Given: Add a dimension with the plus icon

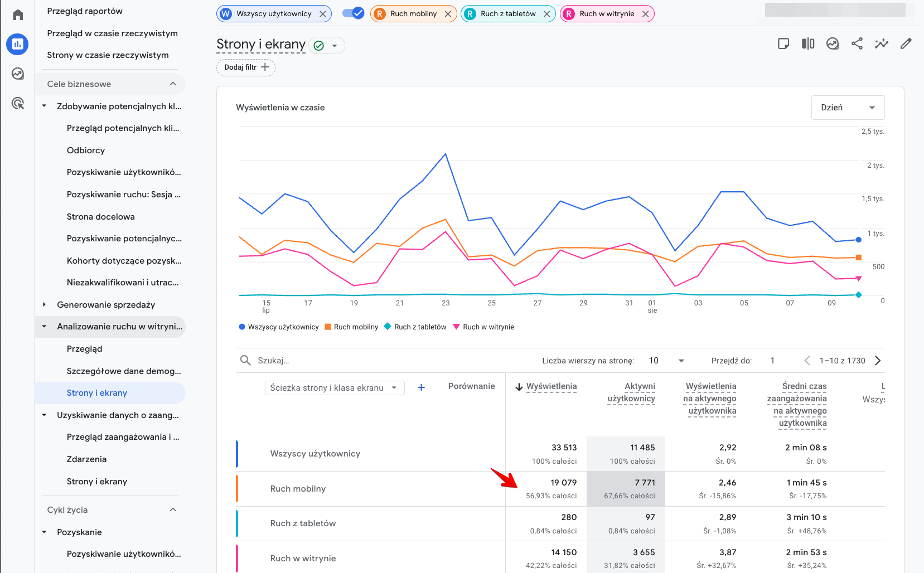Looking at the screenshot, I should coord(422,387).
